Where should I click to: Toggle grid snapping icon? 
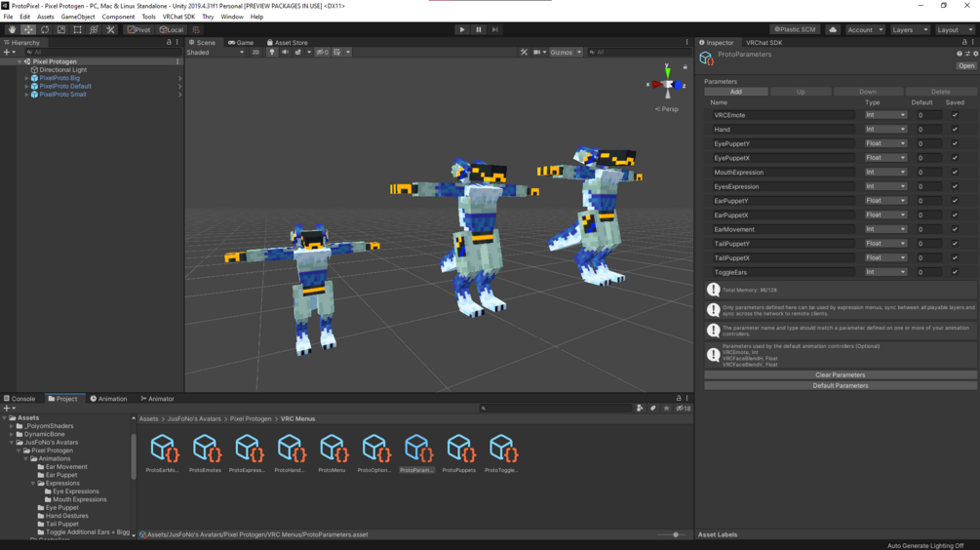pos(196,29)
